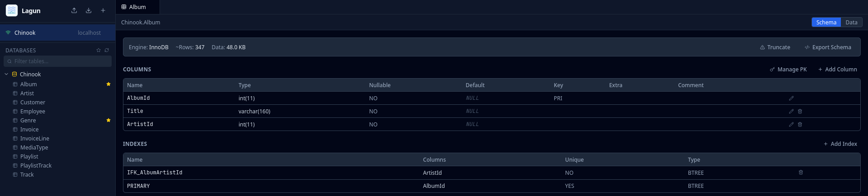
Task: Click the Filter tables input field
Action: pyautogui.click(x=58, y=61)
